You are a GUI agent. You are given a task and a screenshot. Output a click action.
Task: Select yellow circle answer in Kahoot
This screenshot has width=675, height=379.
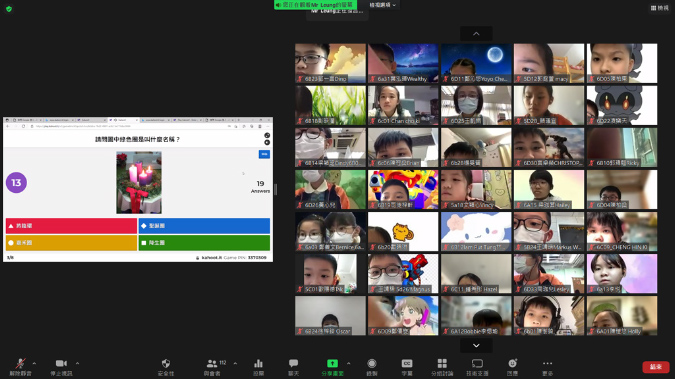point(71,242)
